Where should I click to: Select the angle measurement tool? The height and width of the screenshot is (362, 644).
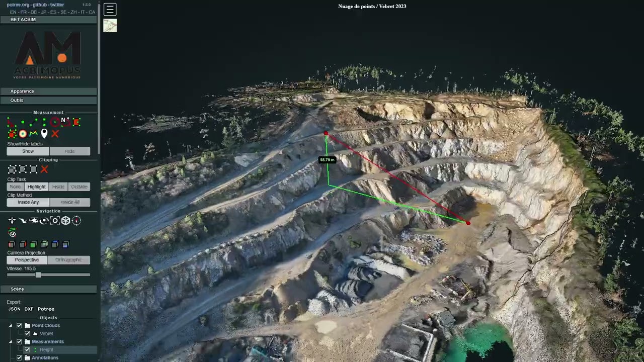click(11, 122)
